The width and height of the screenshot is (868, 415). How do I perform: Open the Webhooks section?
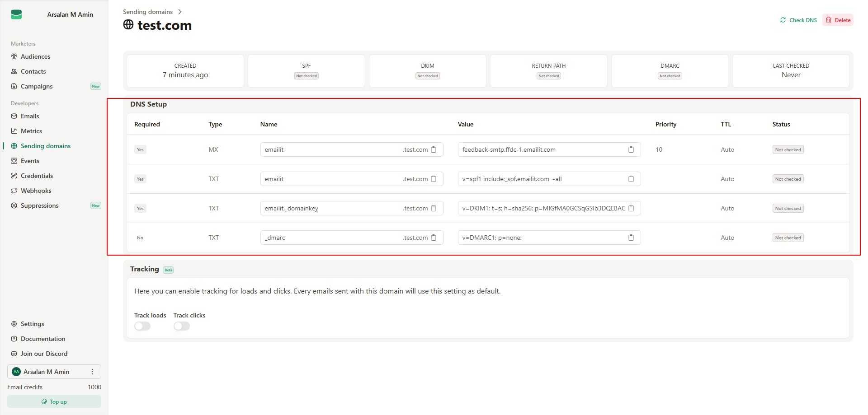[36, 191]
